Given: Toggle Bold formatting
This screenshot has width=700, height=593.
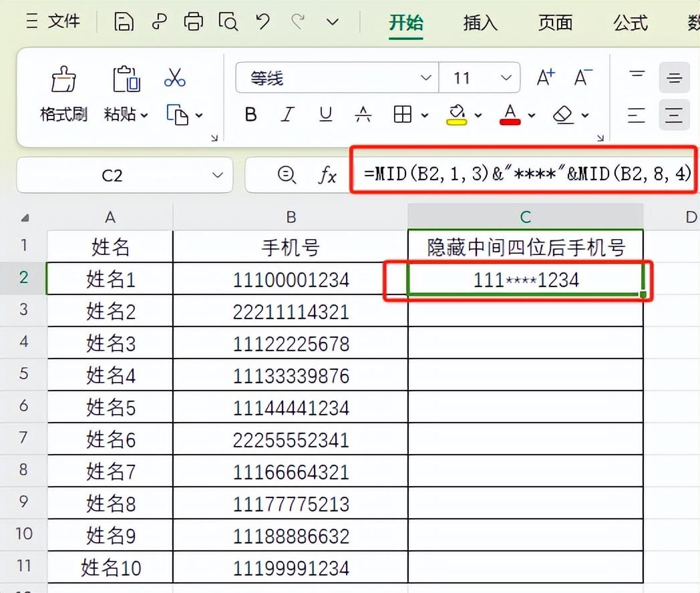Looking at the screenshot, I should (251, 115).
